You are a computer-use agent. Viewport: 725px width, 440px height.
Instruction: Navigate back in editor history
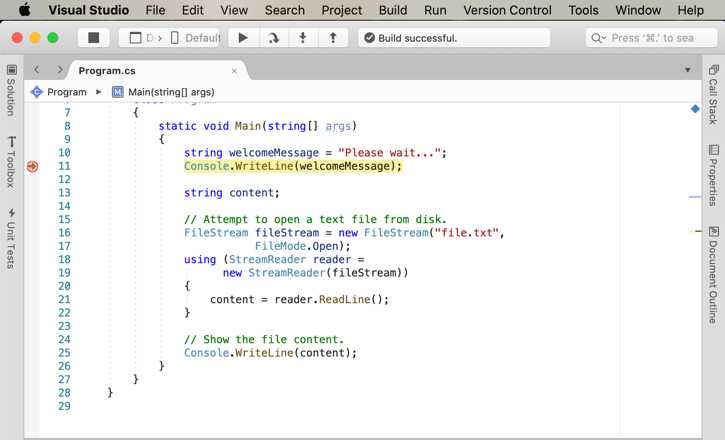coord(37,70)
